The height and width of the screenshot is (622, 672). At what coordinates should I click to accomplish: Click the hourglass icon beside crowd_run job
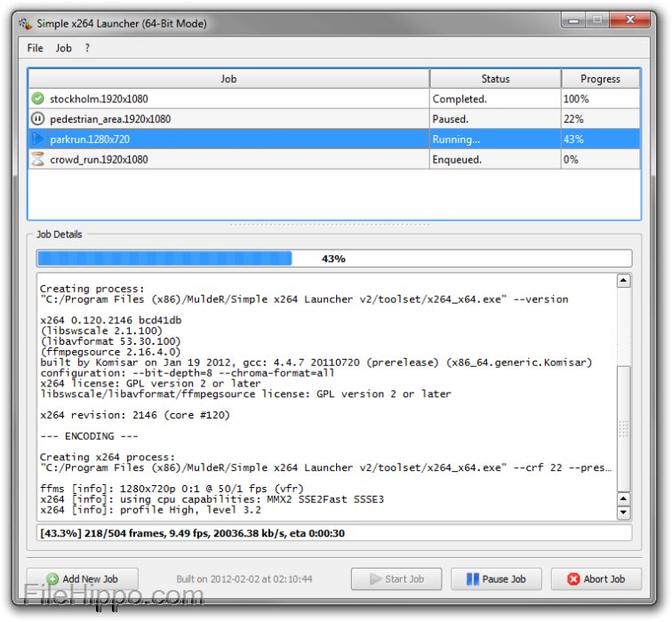click(37, 160)
